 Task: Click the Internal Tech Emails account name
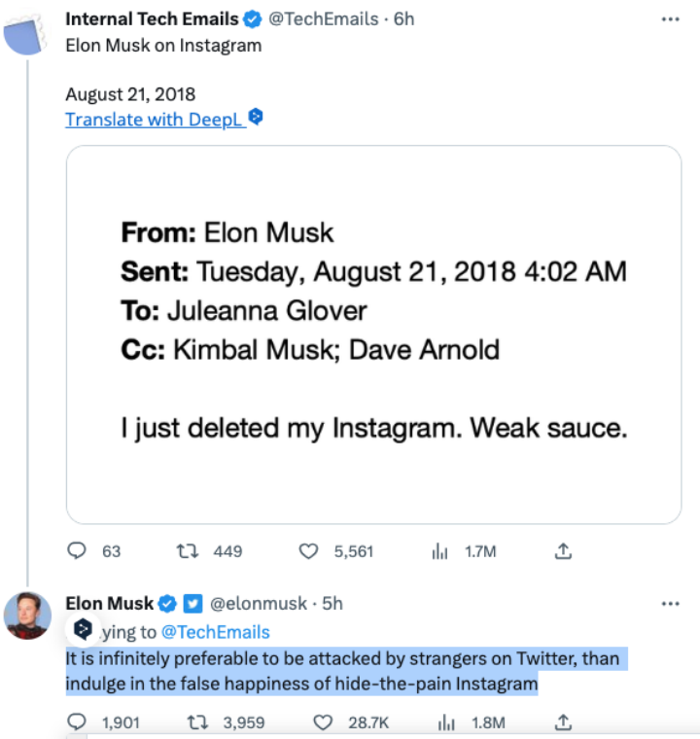tap(152, 18)
